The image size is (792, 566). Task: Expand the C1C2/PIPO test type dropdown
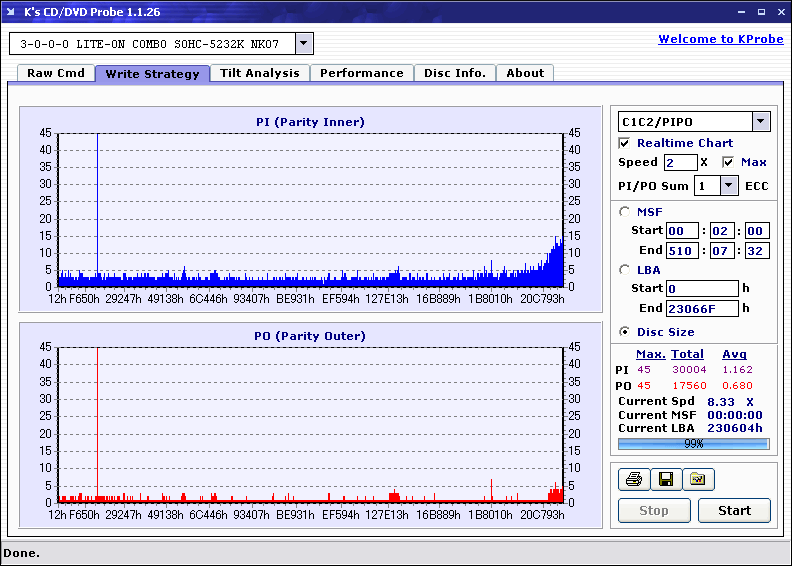(x=760, y=122)
